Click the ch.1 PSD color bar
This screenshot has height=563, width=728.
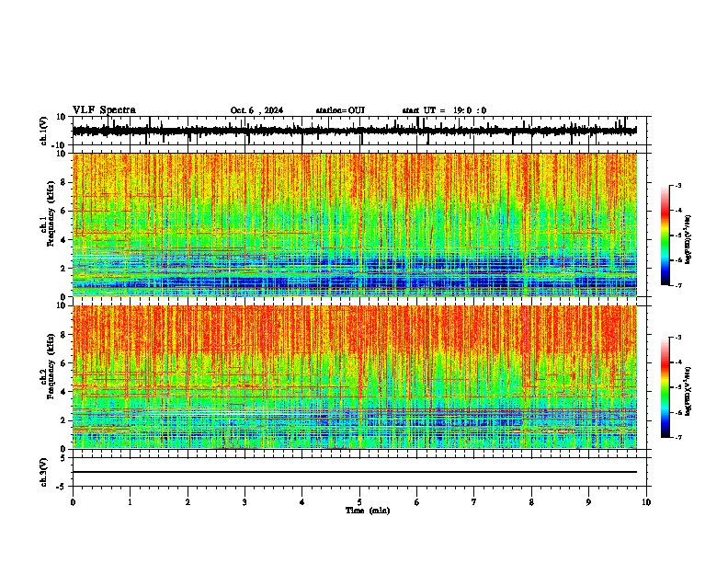click(x=665, y=236)
